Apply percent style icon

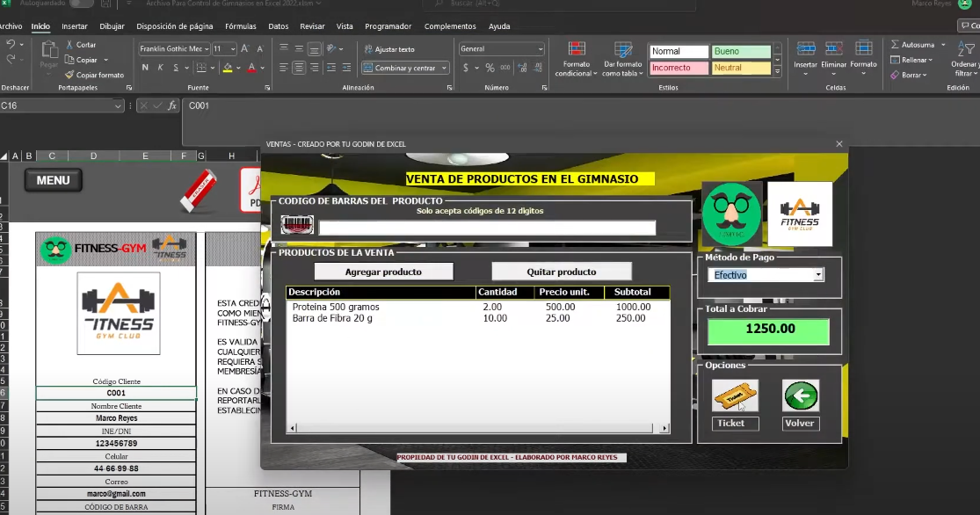(x=490, y=68)
